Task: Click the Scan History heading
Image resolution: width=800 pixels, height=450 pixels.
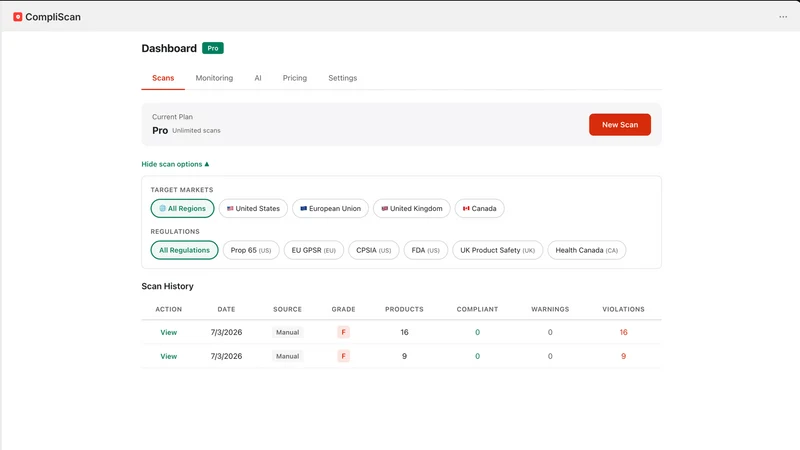Action: [167, 286]
